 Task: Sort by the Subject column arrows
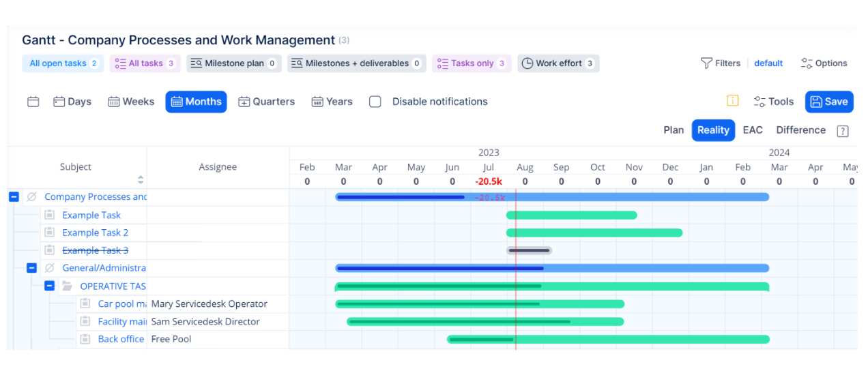(141, 180)
